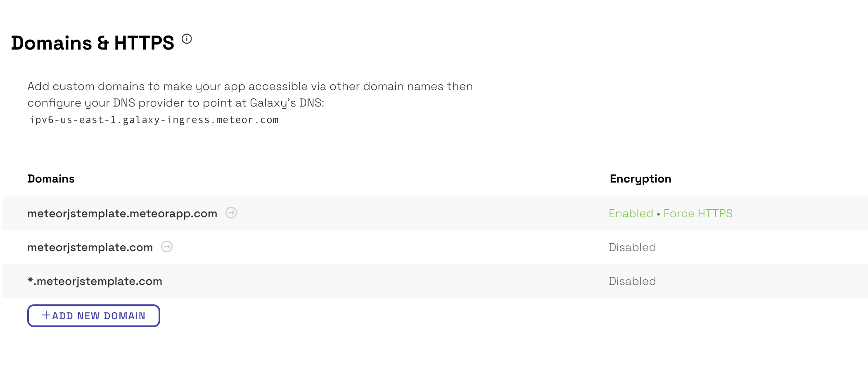
Task: Click the ipv6-us-east-1.galaxy-ingress.meteor.com hostname
Action: point(154,120)
